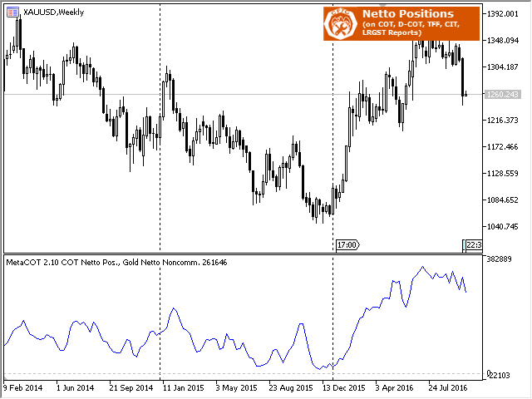Click the indicator scale value 382889

pos(499,259)
